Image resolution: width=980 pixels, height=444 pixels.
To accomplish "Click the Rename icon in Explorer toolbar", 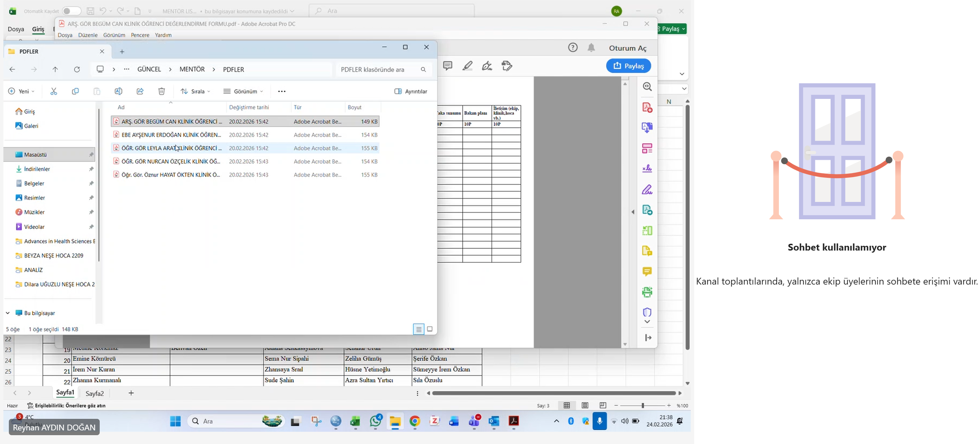I will tap(118, 91).
